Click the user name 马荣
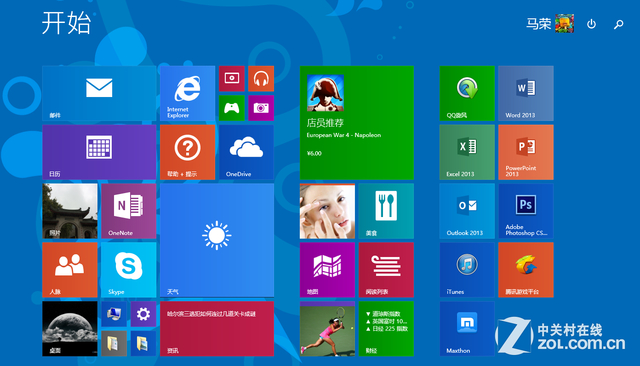Screen dimensions: 640x366 click(538, 24)
